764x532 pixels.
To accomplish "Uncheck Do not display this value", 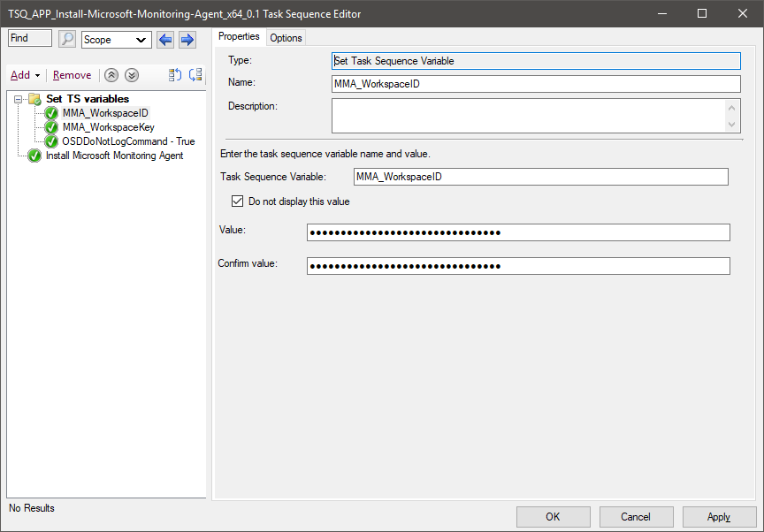I will [x=237, y=201].
